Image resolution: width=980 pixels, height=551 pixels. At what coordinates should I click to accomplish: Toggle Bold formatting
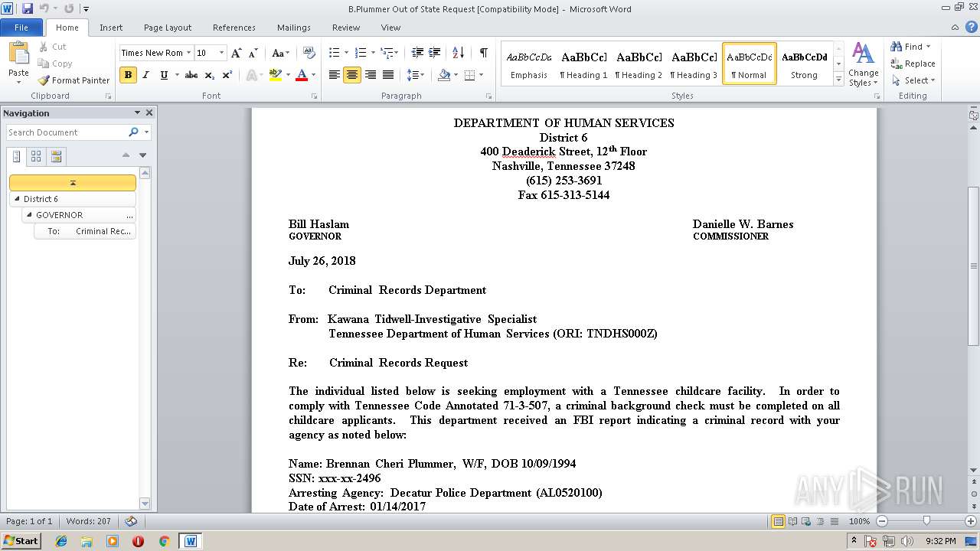pos(128,75)
